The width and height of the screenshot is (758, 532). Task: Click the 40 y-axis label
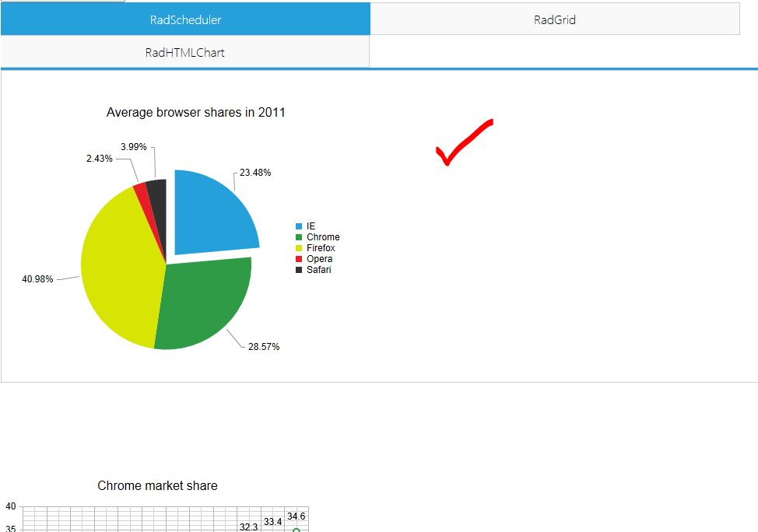coord(11,506)
